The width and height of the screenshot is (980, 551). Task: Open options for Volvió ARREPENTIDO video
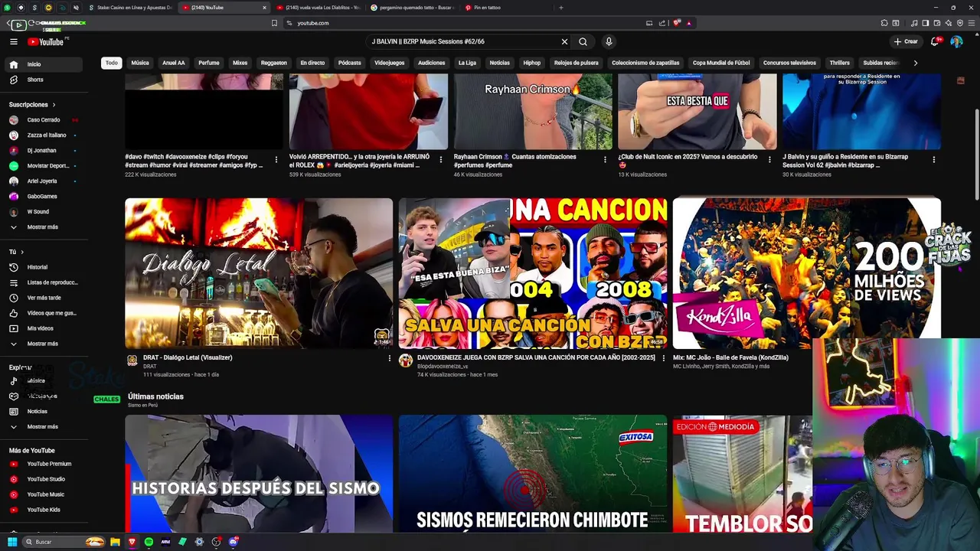click(440, 160)
